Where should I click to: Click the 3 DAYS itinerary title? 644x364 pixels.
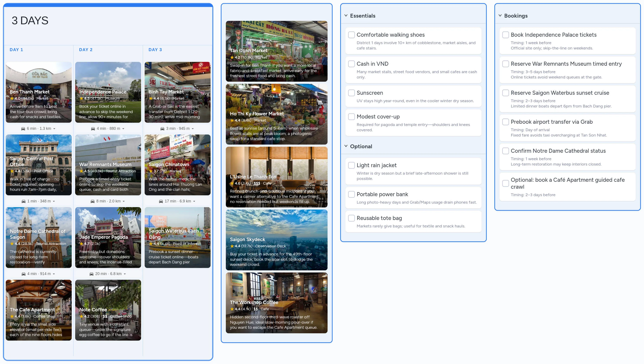[x=30, y=20]
